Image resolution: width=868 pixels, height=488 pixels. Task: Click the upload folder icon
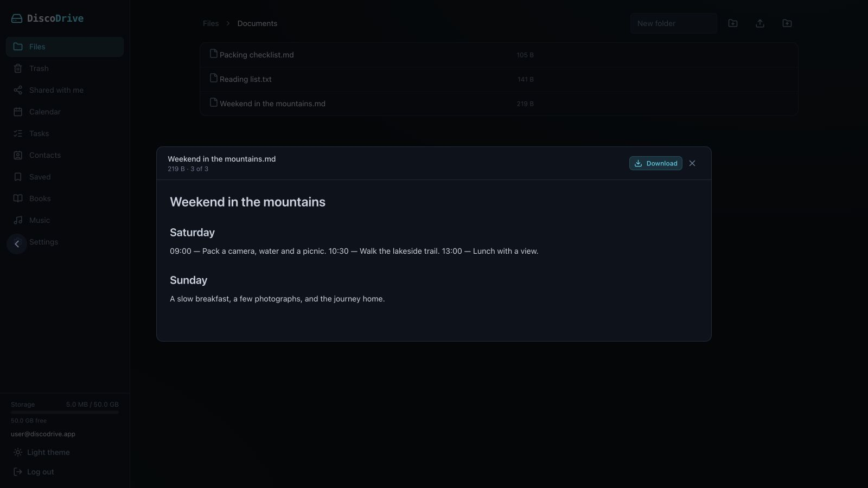point(787,23)
